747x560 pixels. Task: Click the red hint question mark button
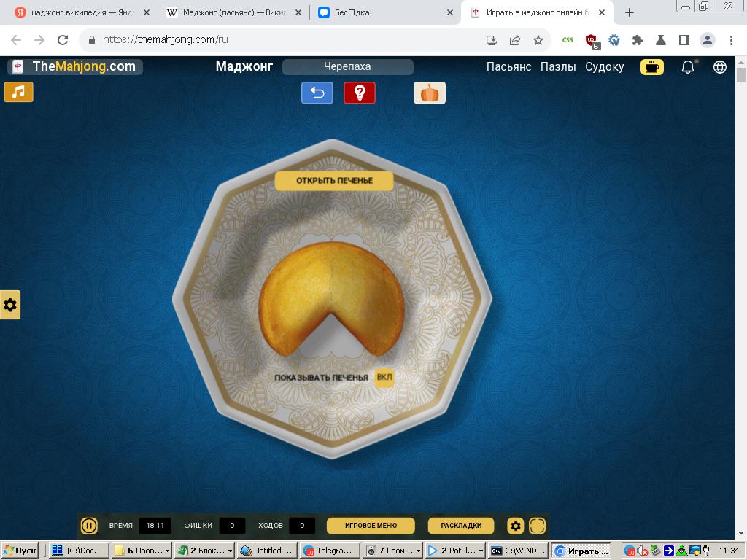tap(360, 93)
